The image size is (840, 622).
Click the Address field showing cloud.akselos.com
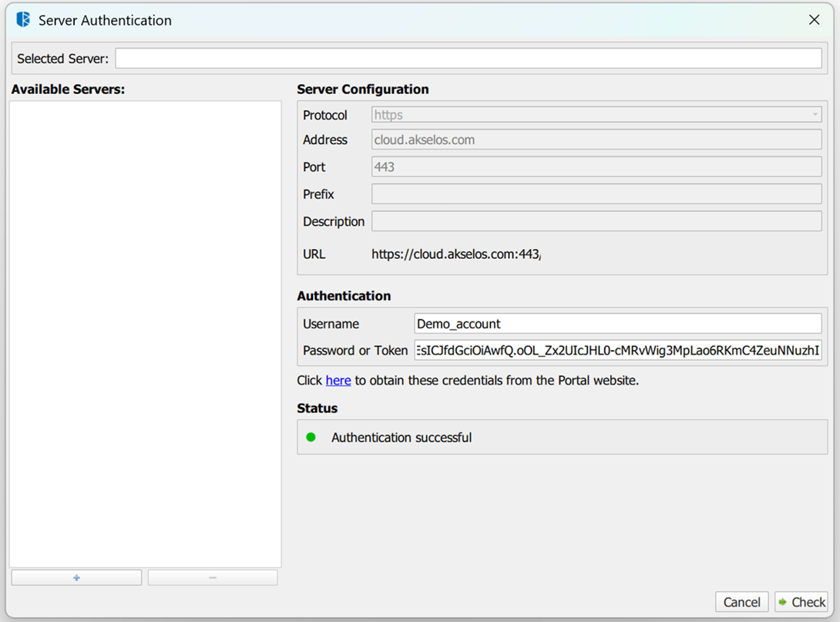596,140
